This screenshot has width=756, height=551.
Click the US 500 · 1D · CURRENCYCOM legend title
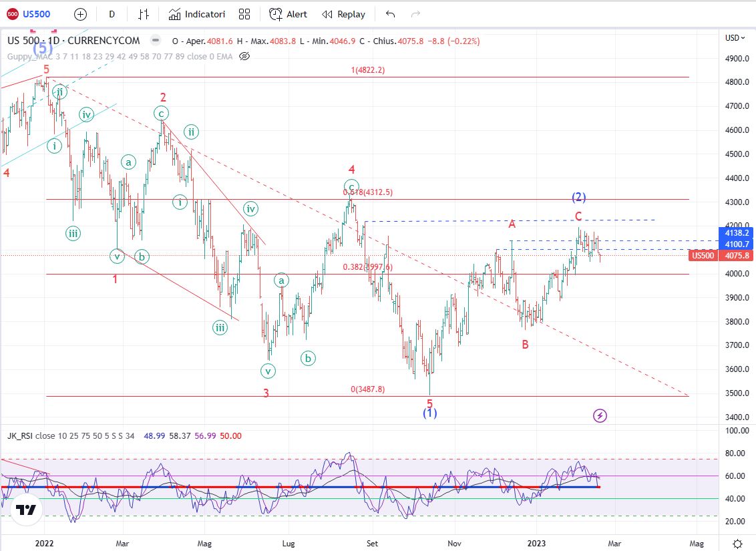coord(73,41)
